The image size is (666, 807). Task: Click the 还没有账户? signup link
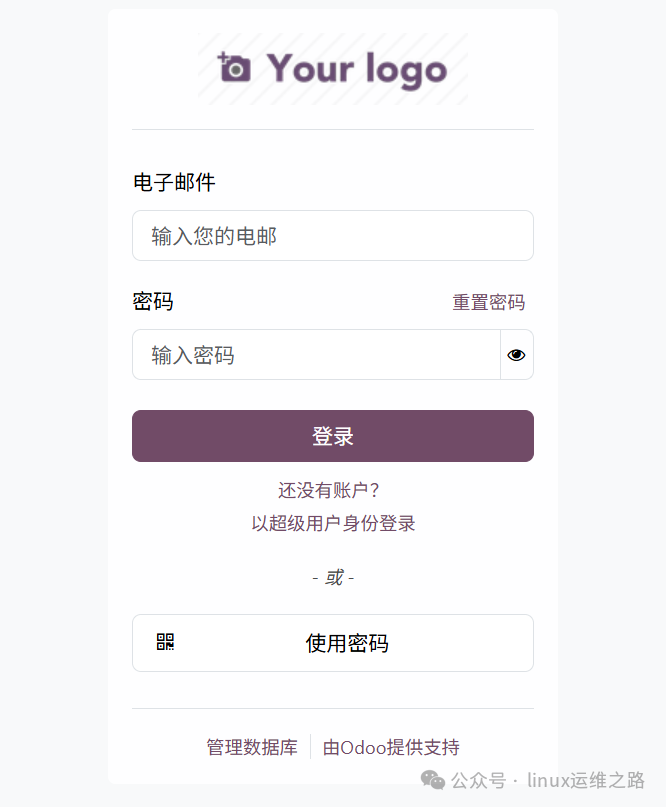click(332, 490)
